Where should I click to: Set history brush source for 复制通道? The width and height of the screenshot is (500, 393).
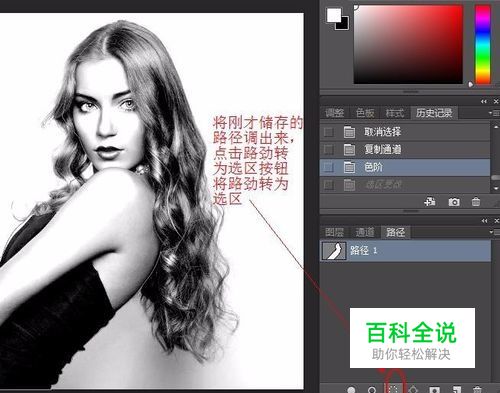coord(329,149)
